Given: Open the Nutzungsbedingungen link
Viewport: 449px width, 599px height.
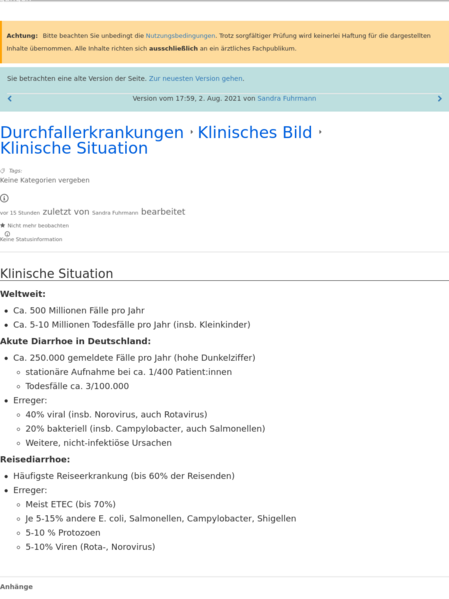Looking at the screenshot, I should [x=180, y=36].
